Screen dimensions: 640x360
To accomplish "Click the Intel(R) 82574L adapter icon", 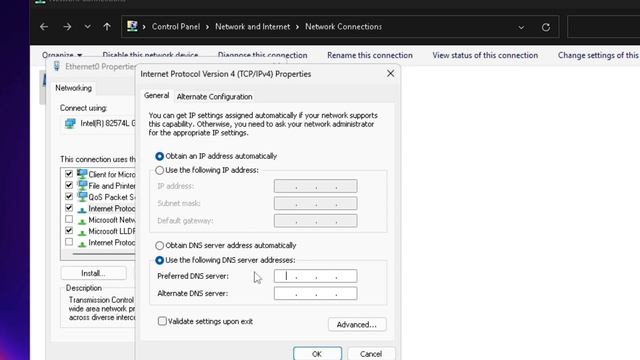I will tap(70, 123).
